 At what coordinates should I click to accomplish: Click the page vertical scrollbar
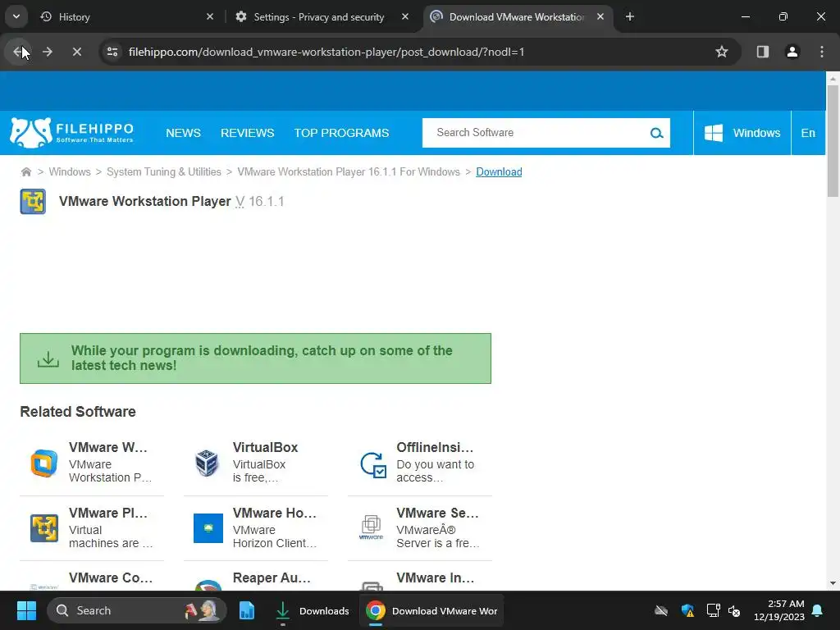[x=833, y=141]
